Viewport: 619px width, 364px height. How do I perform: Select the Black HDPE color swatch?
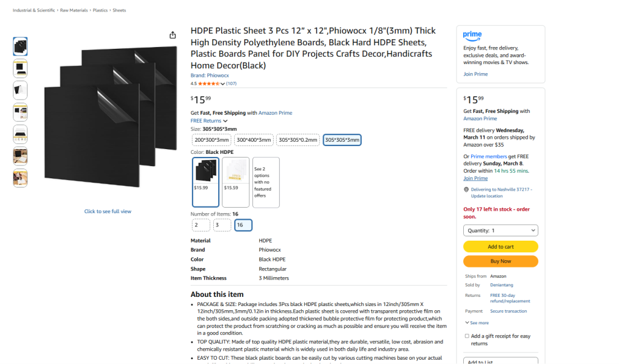[206, 182]
